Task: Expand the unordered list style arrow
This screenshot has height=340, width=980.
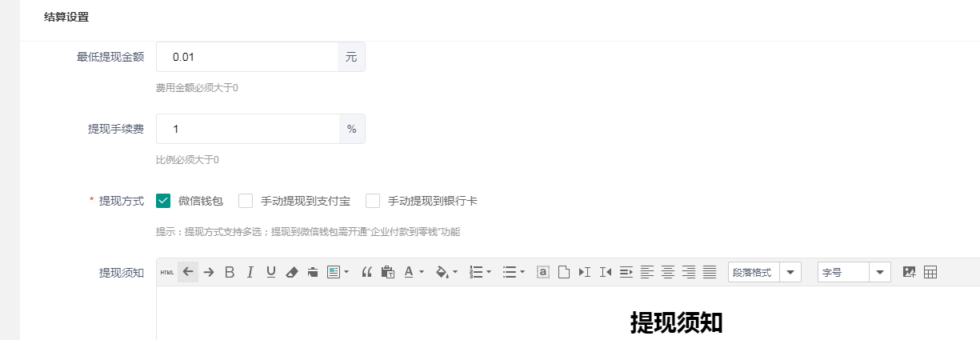Action: [522, 272]
